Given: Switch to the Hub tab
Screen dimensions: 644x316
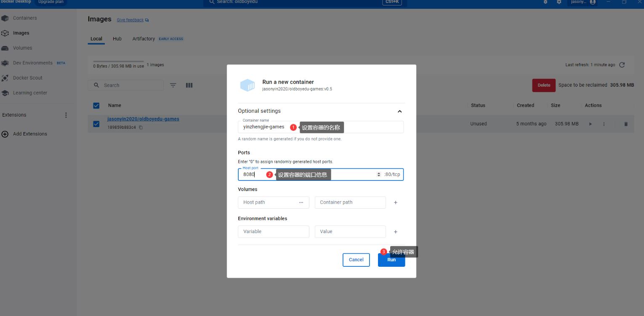Looking at the screenshot, I should click(x=117, y=39).
